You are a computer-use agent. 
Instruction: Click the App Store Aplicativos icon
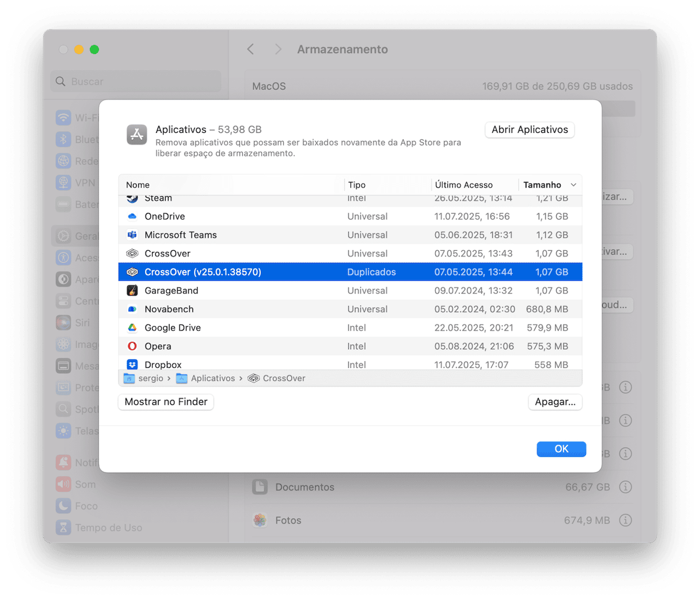click(x=137, y=135)
